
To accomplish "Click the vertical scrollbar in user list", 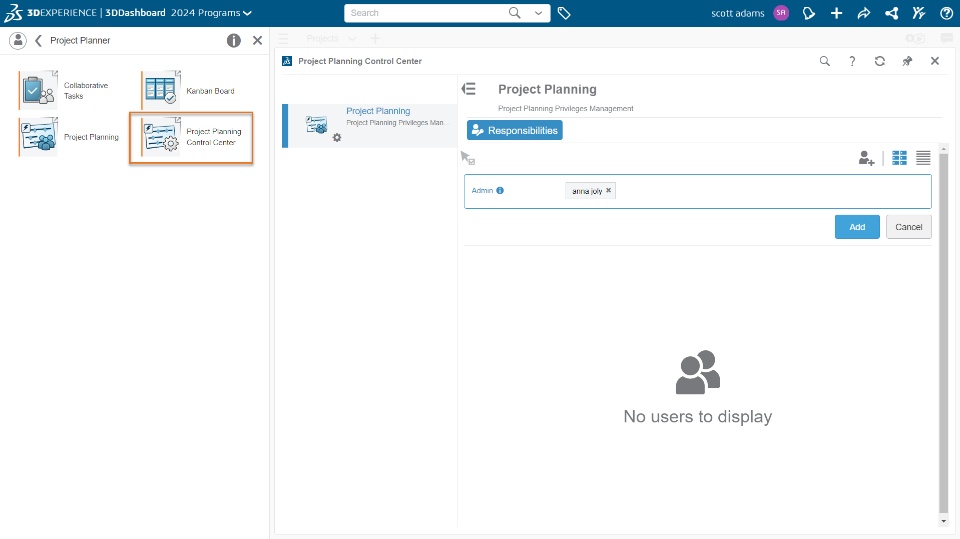I will pyautogui.click(x=943, y=330).
